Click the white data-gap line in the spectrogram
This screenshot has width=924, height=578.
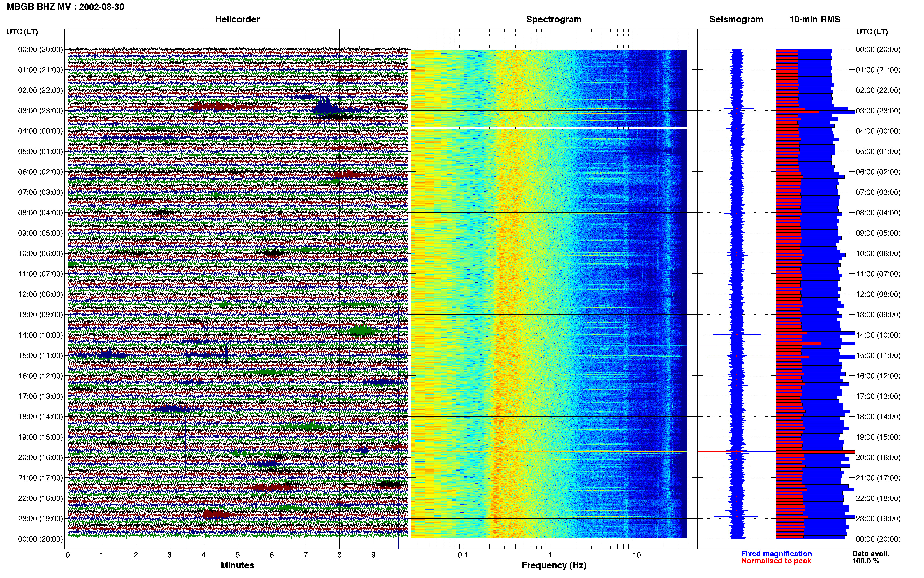[x=549, y=128]
